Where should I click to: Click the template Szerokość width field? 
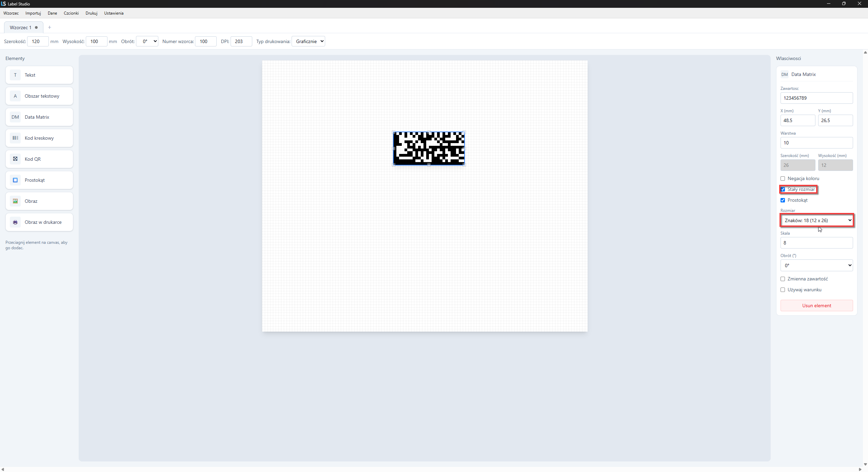tap(38, 41)
